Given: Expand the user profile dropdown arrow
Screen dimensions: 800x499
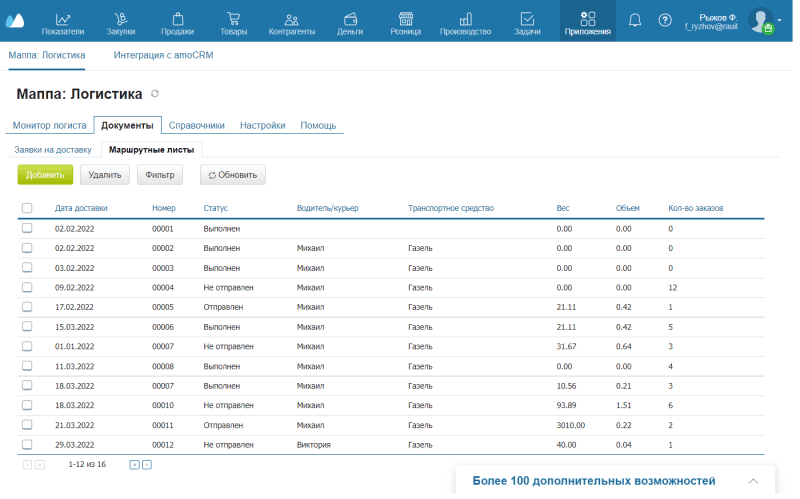Looking at the screenshot, I should pos(780,20).
